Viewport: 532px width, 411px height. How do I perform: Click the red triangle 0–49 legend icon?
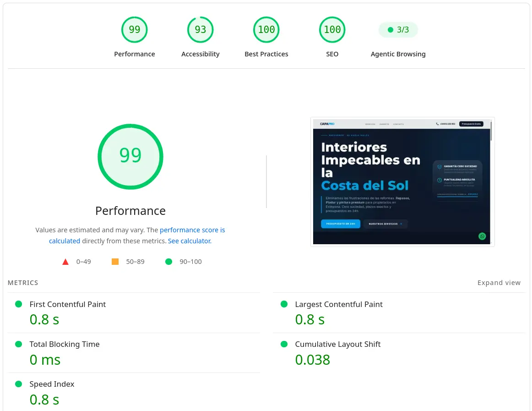tap(65, 262)
